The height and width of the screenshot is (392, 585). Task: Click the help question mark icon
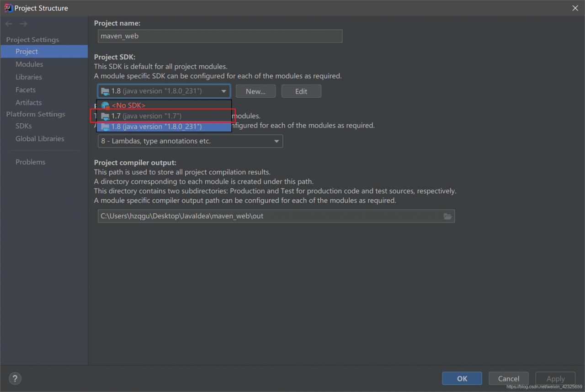click(x=15, y=378)
